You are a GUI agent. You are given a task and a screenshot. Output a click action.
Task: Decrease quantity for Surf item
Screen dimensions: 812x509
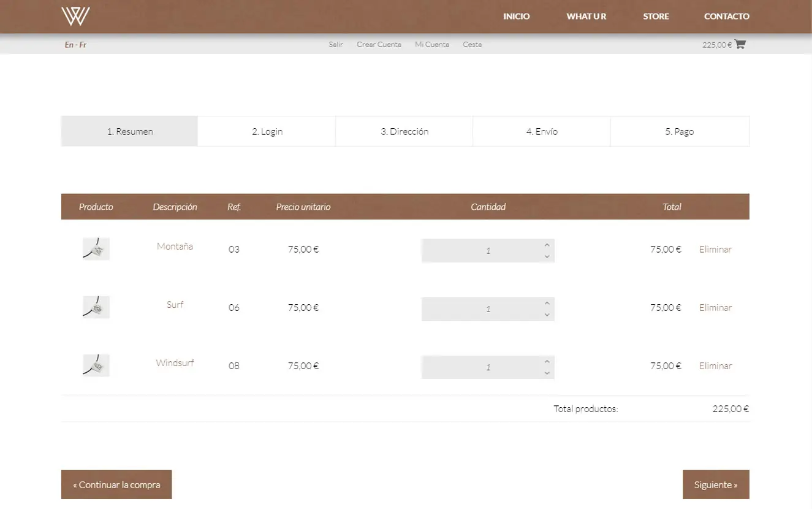(547, 315)
